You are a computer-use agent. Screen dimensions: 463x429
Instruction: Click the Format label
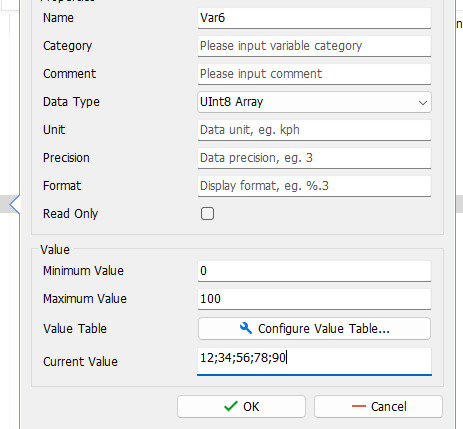62,186
